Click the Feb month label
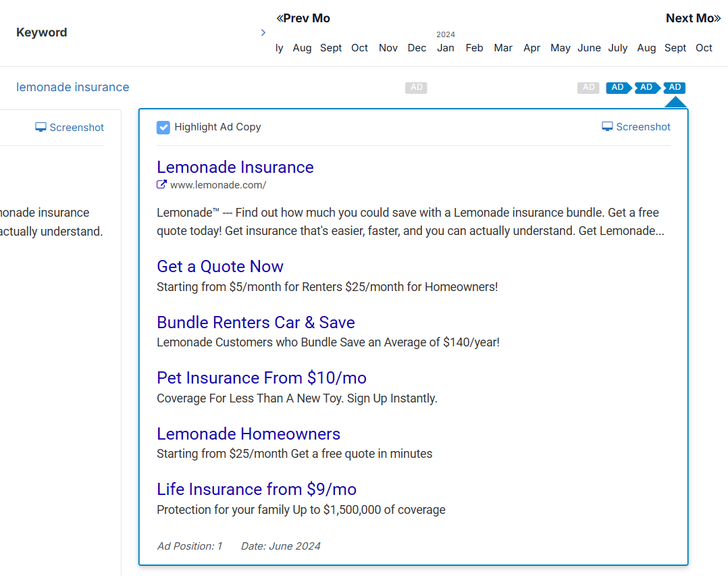The height and width of the screenshot is (576, 728). [x=474, y=48]
